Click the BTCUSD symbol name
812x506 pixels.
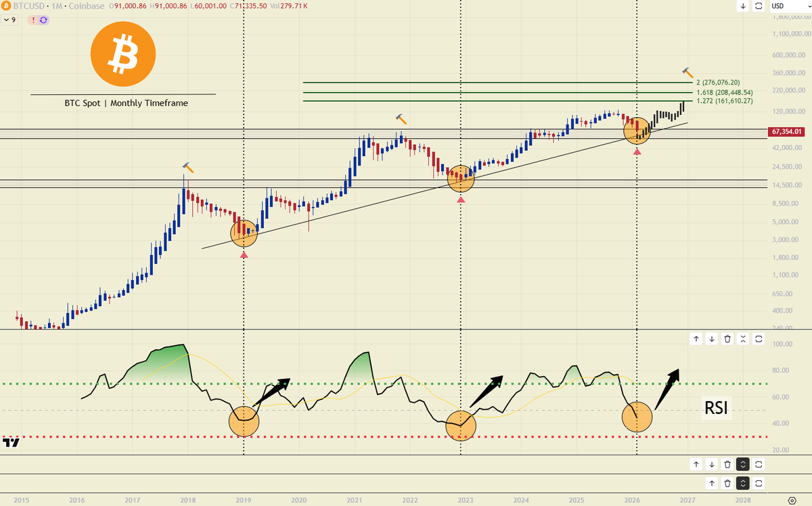point(28,6)
